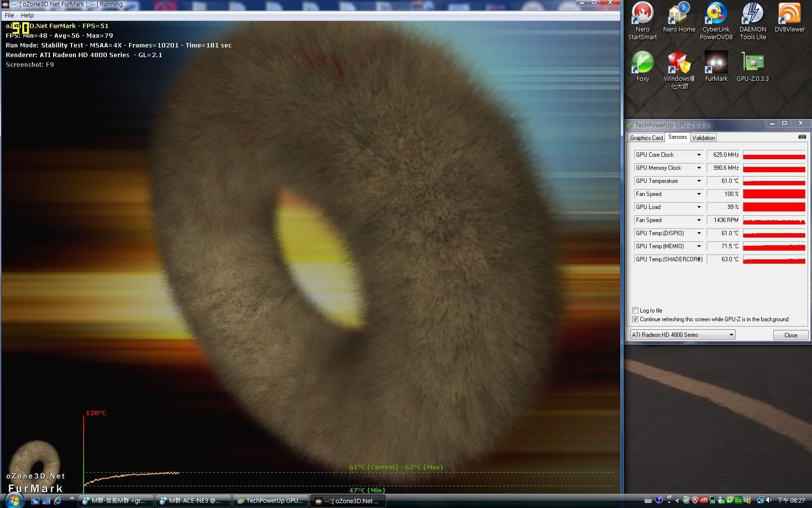Switch to the Graphics Card tab

[x=646, y=138]
